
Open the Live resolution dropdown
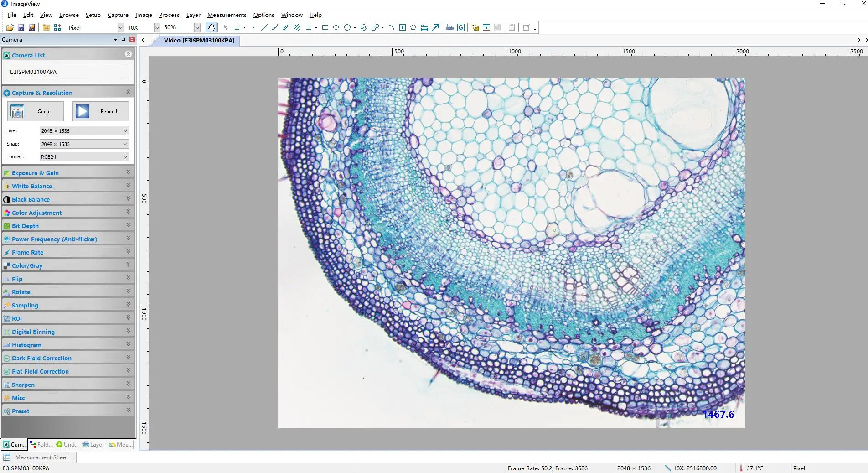84,131
